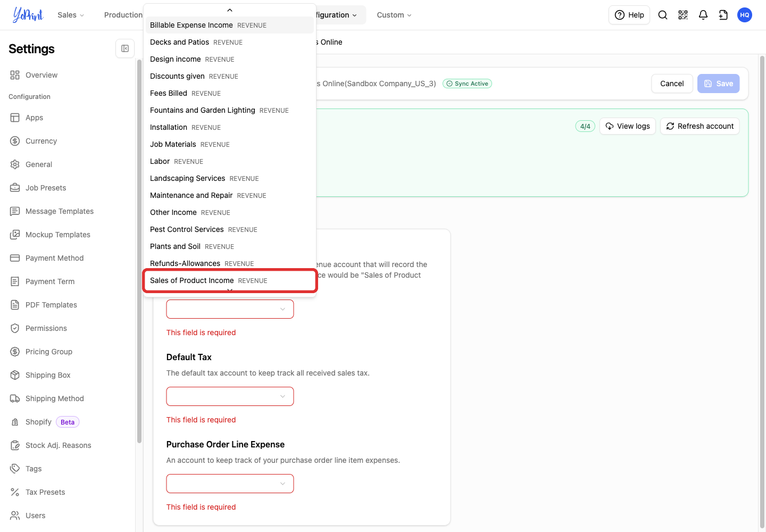Click the Shipping Method truck icon
Viewport: 766px width, 532px height.
15,398
